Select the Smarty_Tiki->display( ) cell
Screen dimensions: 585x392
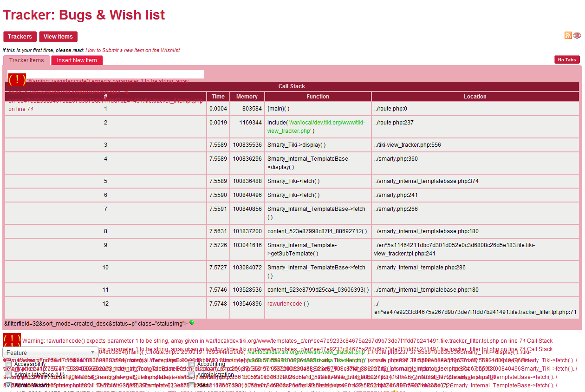pos(318,145)
